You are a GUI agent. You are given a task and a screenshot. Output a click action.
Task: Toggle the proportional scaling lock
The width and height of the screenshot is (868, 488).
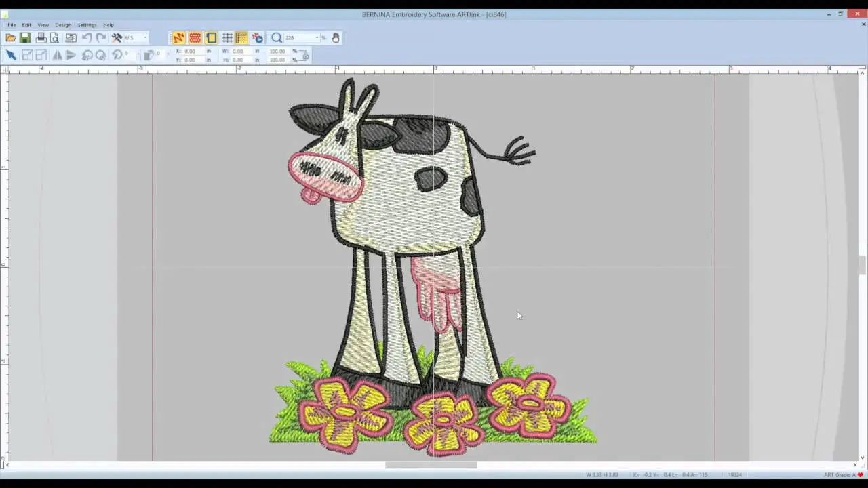point(304,56)
